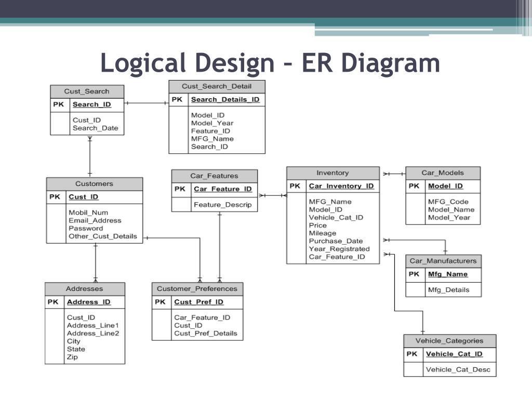Viewport: 532px width, 399px height.
Task: Select the Car_Features table header
Action: click(x=215, y=176)
